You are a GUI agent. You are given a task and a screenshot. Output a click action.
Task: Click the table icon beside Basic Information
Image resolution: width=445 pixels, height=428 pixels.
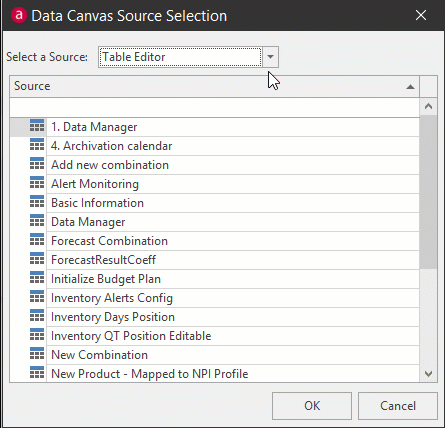click(x=37, y=202)
